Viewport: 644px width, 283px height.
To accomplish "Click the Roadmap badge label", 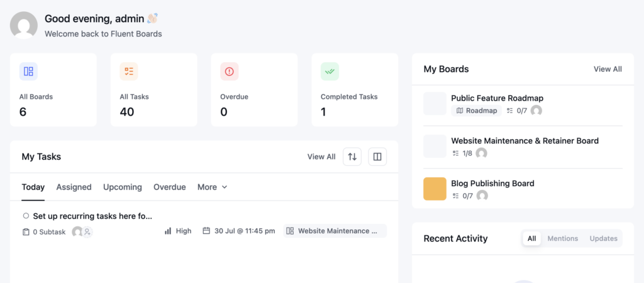I will pos(477,111).
